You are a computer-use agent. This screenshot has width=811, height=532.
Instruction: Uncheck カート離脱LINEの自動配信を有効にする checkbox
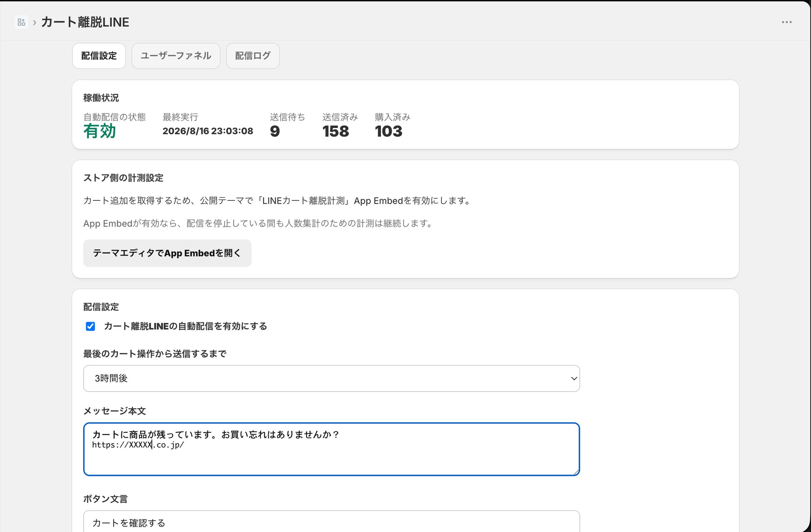tap(90, 326)
